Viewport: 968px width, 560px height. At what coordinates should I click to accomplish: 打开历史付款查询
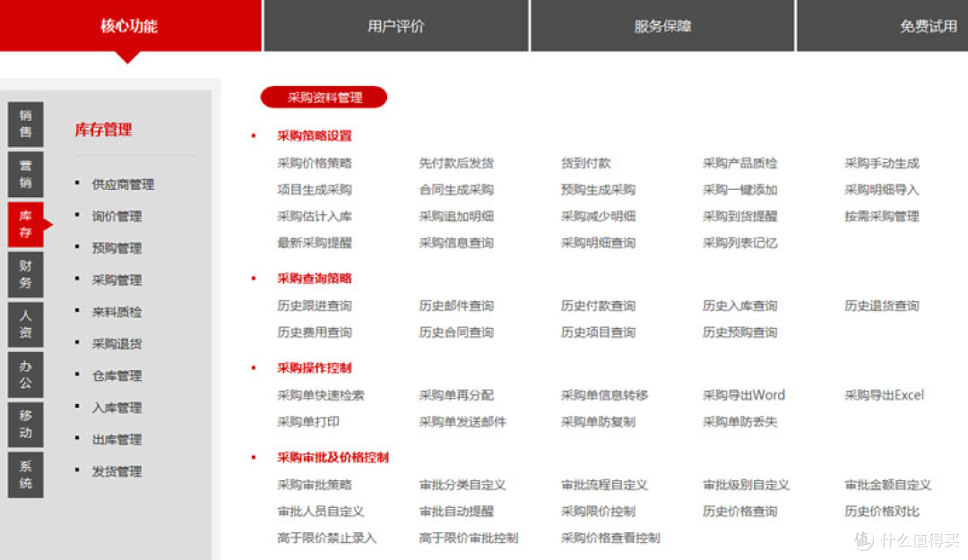(x=597, y=306)
